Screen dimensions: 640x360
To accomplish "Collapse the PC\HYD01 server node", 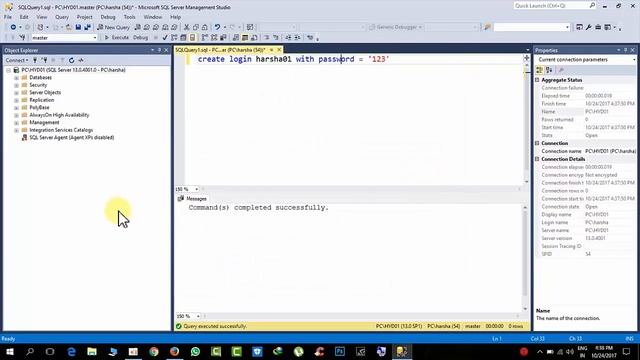I will click(8, 70).
